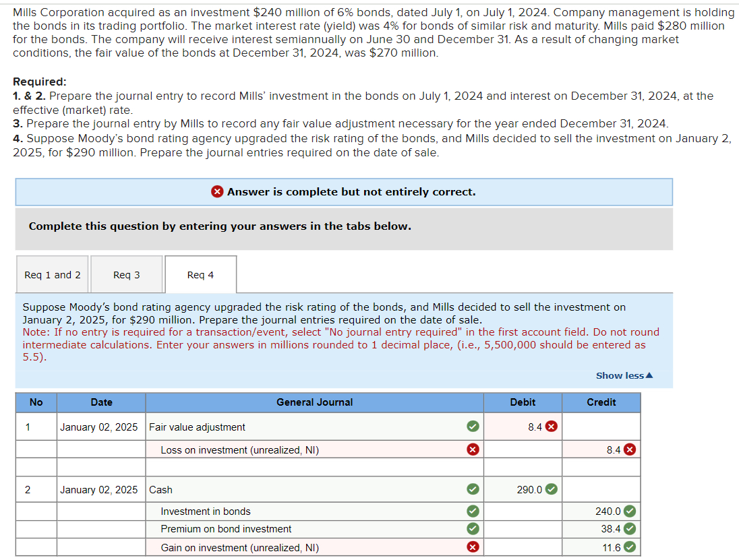Open the Req 3 tab
This screenshot has height=560, width=739.
coord(126,274)
